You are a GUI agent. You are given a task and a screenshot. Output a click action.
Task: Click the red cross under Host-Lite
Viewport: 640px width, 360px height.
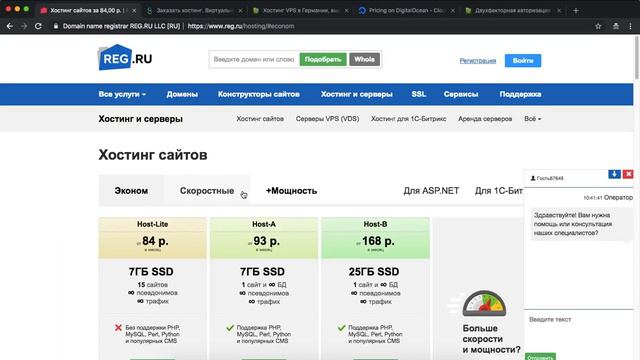118,327
